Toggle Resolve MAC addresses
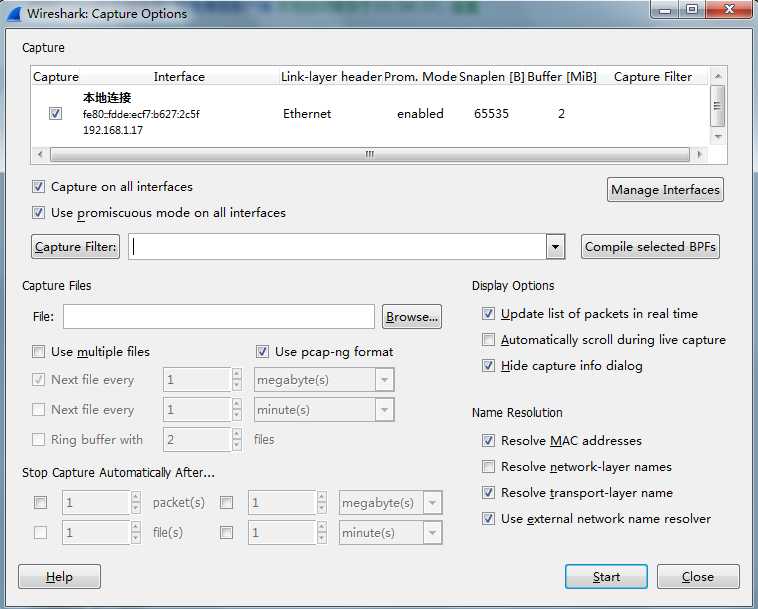 488,441
